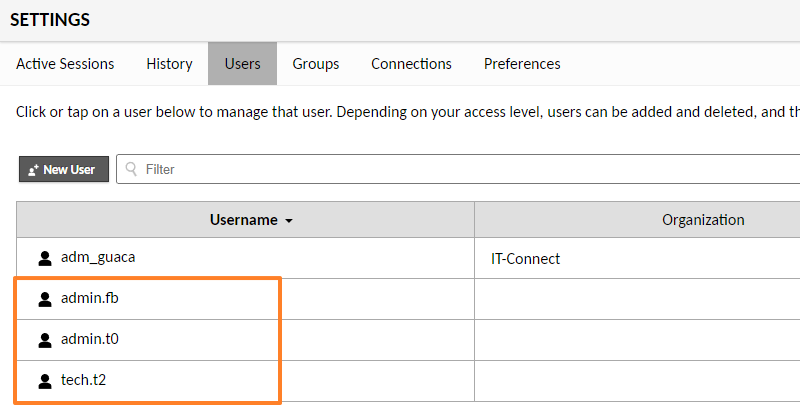Click the user icon beside tech.t2
Viewport: 800px width, 406px height.
(45, 381)
